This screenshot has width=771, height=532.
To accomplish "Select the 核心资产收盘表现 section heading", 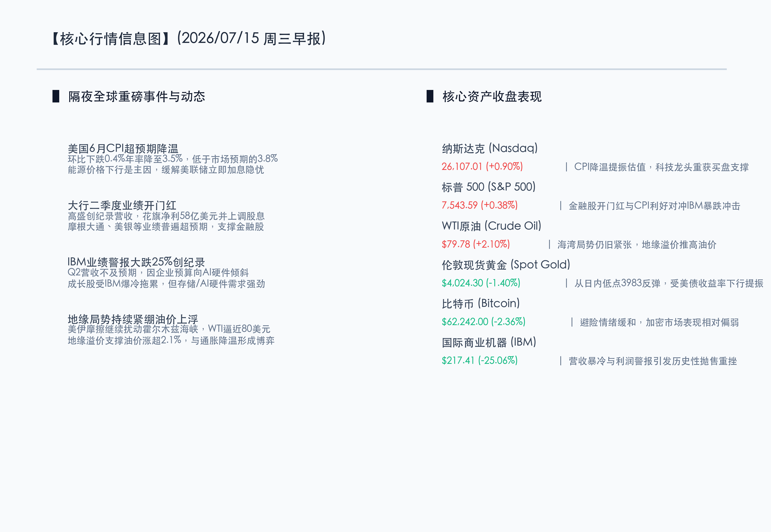I will pos(492,96).
